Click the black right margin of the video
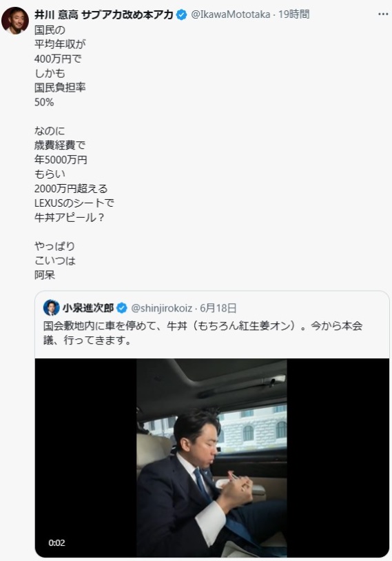 [x=338, y=458]
